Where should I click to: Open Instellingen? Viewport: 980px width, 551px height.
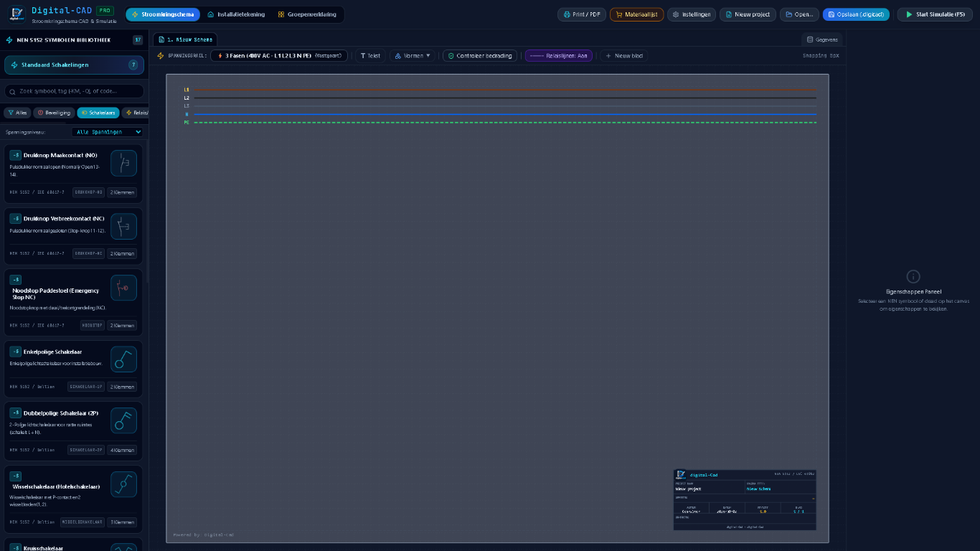click(692, 14)
